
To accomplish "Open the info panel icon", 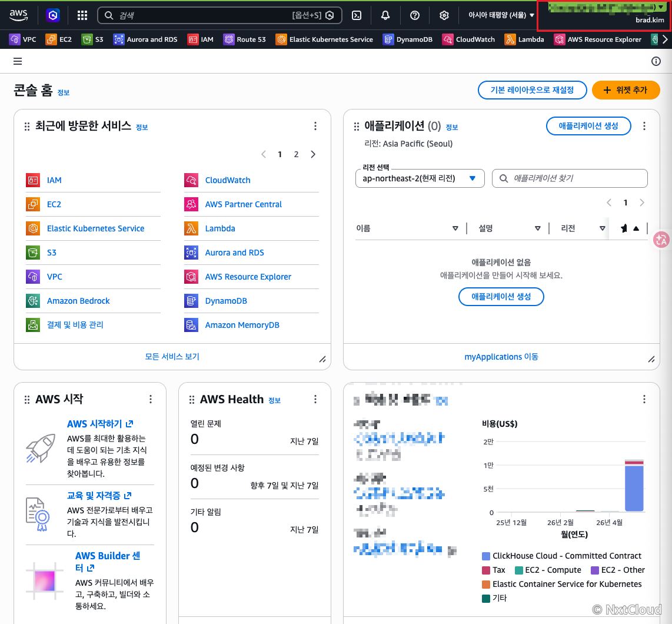I will click(x=656, y=61).
